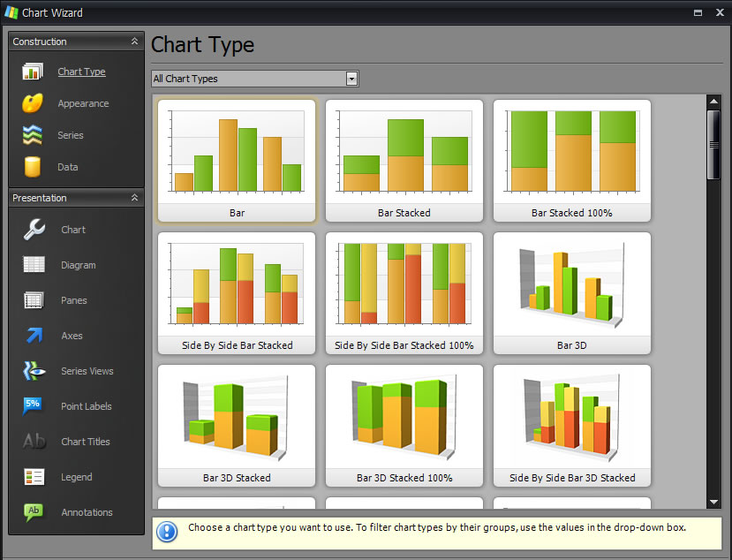Open the Series Views page
The image size is (732, 560).
[87, 371]
